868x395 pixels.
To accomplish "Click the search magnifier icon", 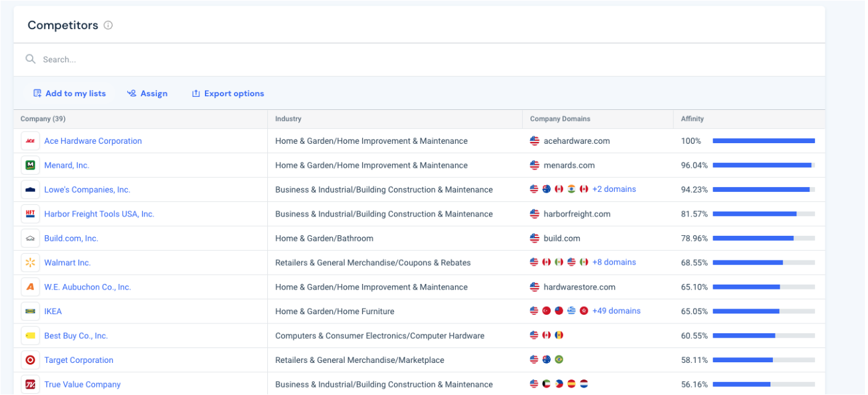I will [x=30, y=59].
